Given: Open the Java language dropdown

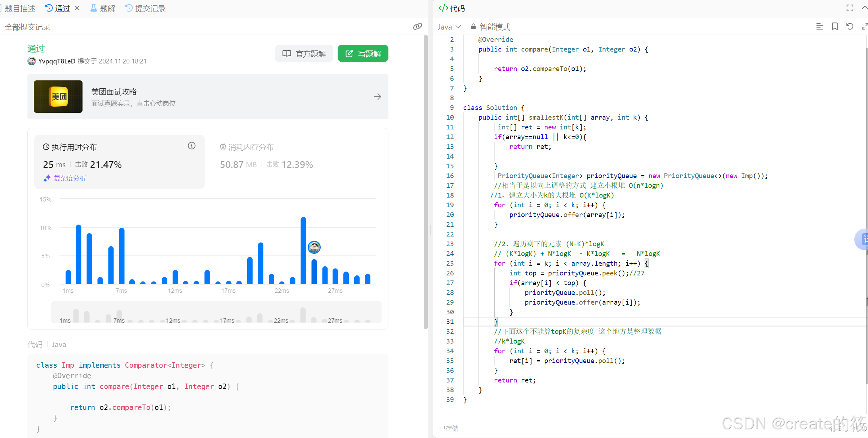Looking at the screenshot, I should pyautogui.click(x=449, y=27).
